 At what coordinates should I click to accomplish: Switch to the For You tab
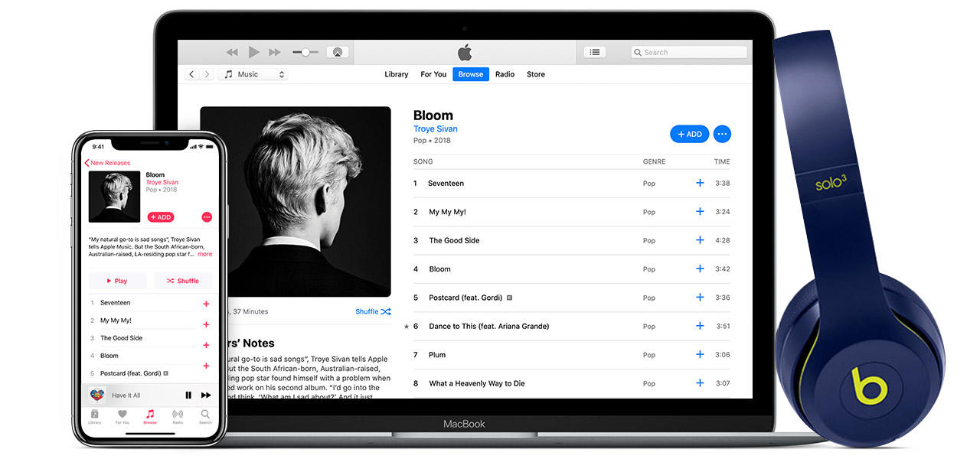433,74
